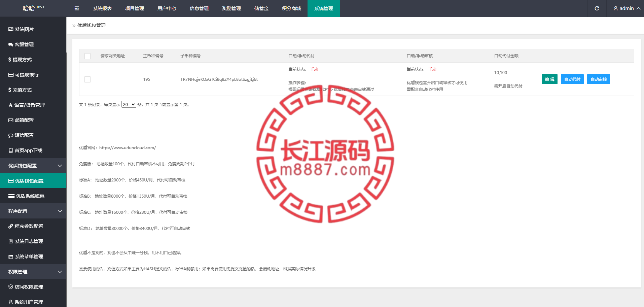Click the 短信配置 speech bubble icon
644x307 pixels.
click(11, 135)
